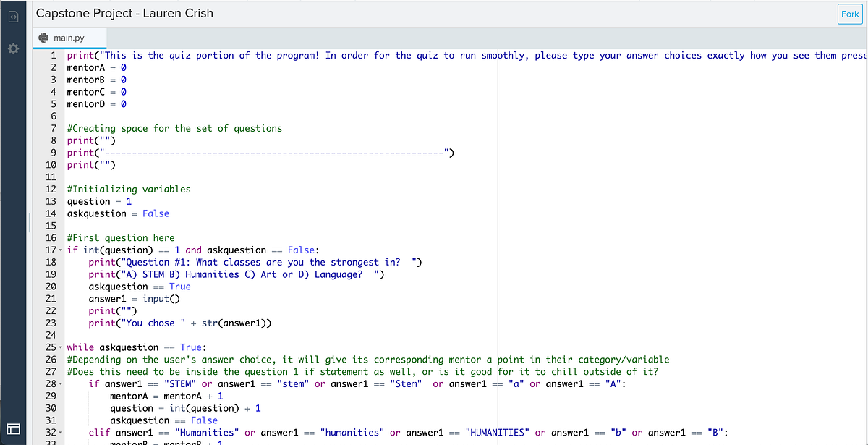Collapse the while loop at line 25
Screen dimensions: 868x445
[x=60, y=347]
